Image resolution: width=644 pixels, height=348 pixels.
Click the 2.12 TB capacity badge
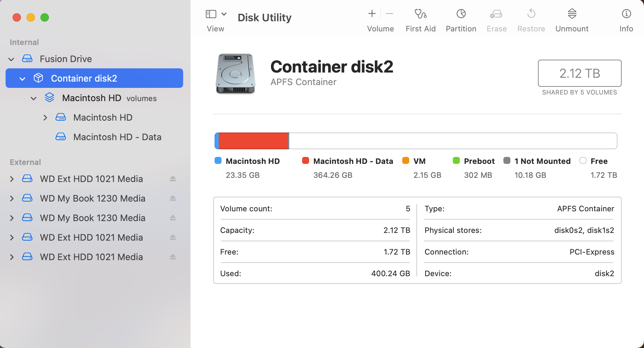click(579, 73)
